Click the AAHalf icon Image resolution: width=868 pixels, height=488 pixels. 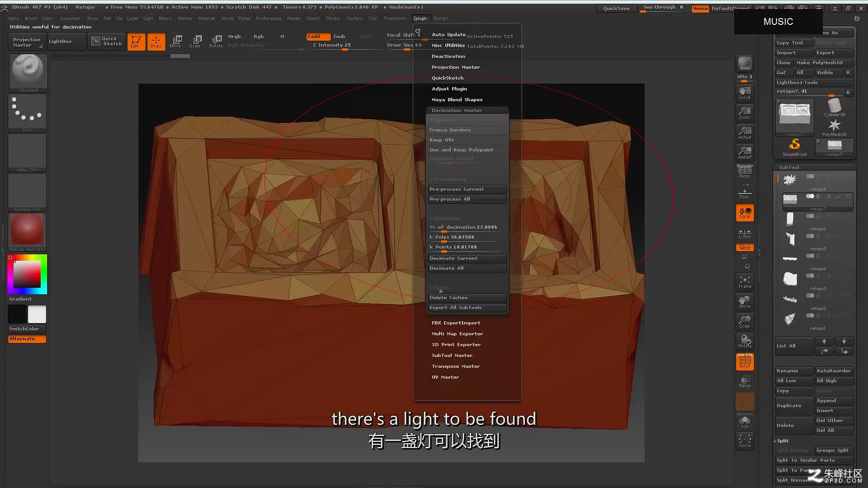[x=745, y=152]
